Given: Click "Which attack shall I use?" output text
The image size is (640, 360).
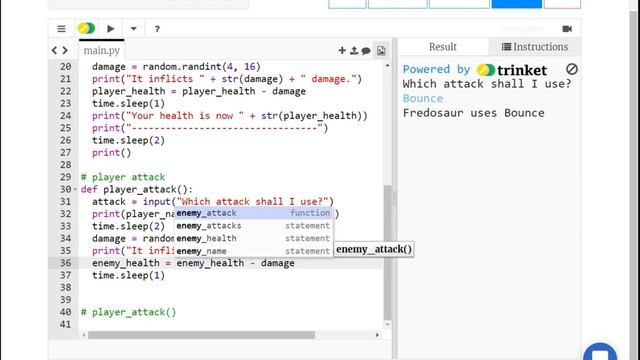Looking at the screenshot, I should [x=487, y=84].
